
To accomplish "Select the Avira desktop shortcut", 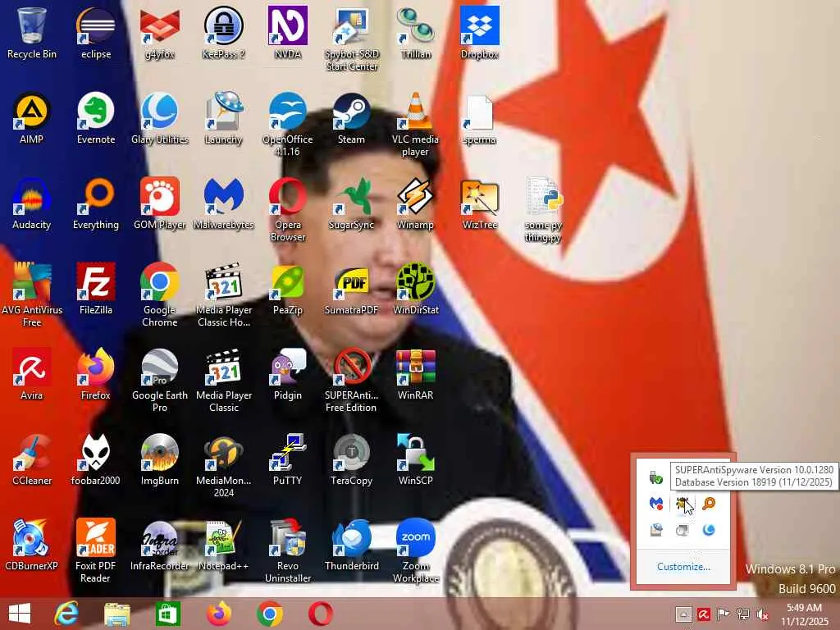I will [32, 374].
